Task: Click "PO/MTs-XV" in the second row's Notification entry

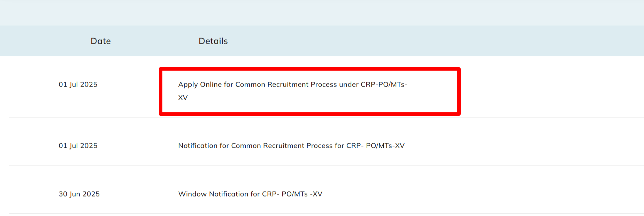Action: [385, 146]
